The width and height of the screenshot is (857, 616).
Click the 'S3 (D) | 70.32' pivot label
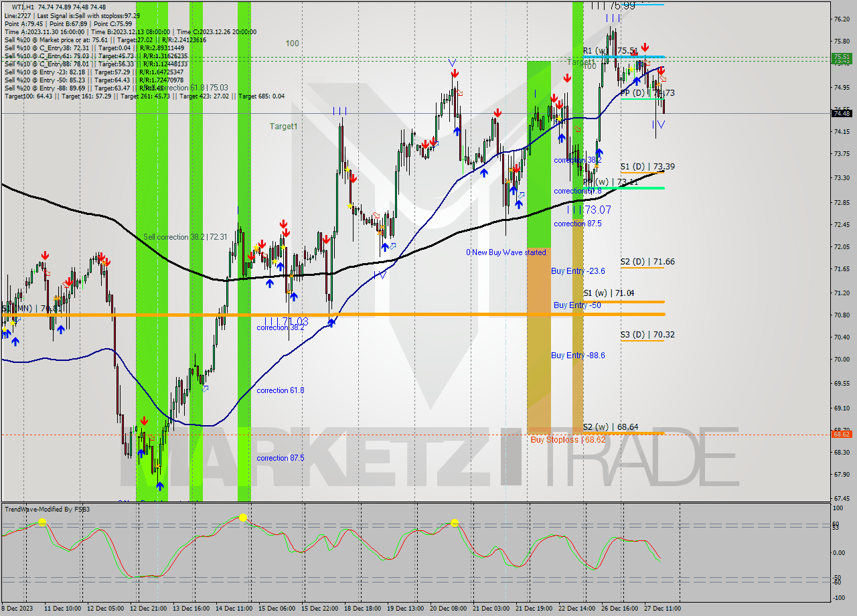click(x=647, y=334)
